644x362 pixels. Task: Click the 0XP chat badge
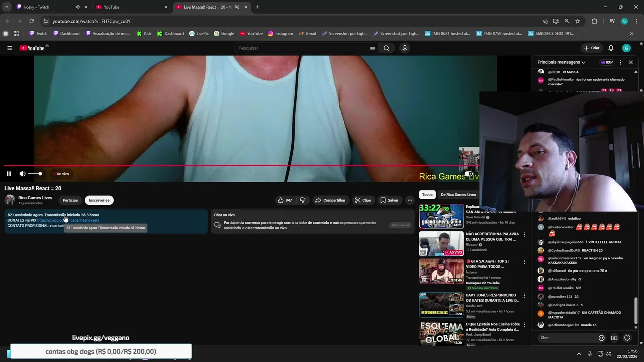click(607, 62)
